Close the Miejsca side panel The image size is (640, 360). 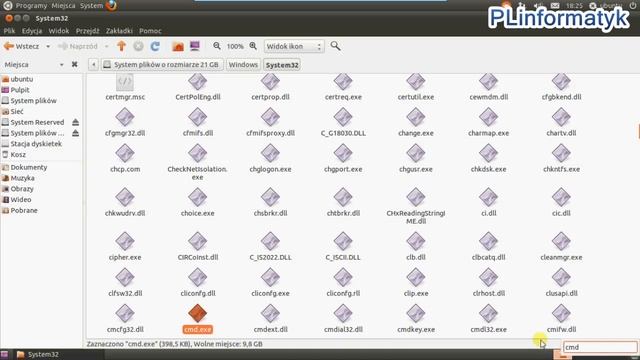point(75,64)
